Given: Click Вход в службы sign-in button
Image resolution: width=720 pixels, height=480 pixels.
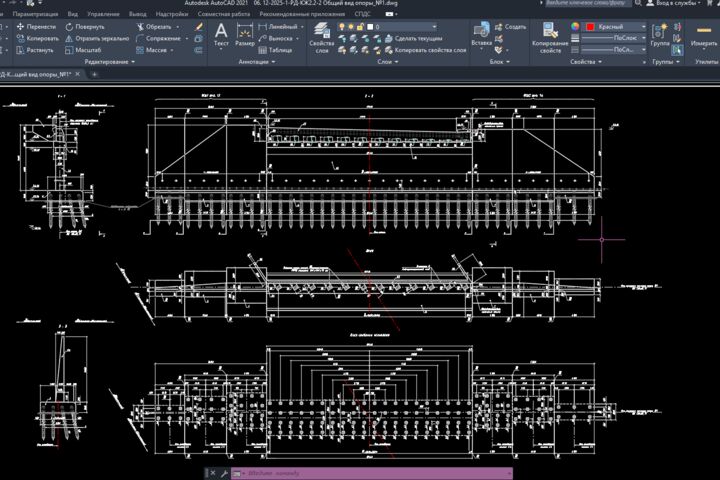Looking at the screenshot, I should pos(674,3).
